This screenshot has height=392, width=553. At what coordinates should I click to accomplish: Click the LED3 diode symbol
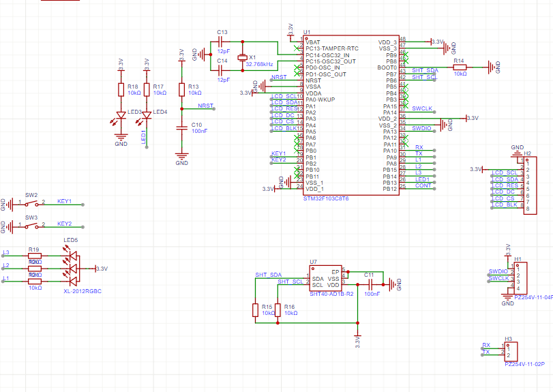121,116
